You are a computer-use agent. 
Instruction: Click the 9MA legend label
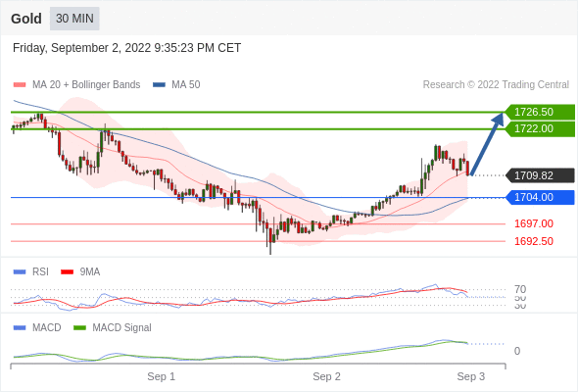(90, 272)
